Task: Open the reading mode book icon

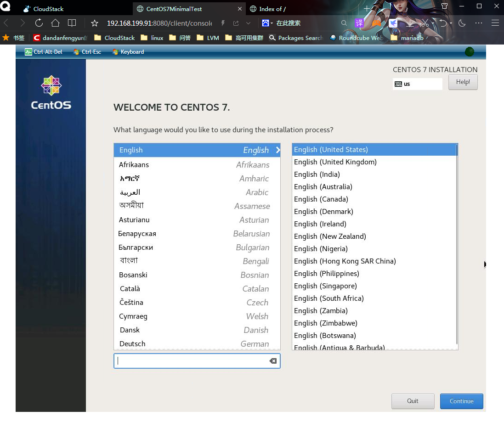Action: pyautogui.click(x=72, y=23)
